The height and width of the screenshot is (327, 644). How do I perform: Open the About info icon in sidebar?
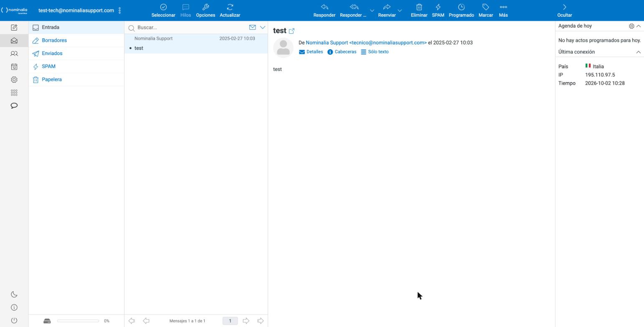tap(14, 307)
